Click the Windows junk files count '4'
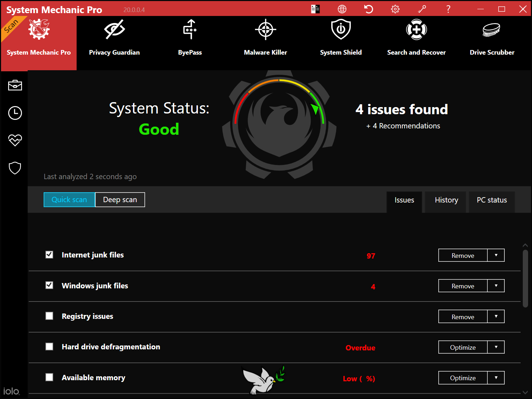This screenshot has width=532, height=399. pyautogui.click(x=373, y=287)
